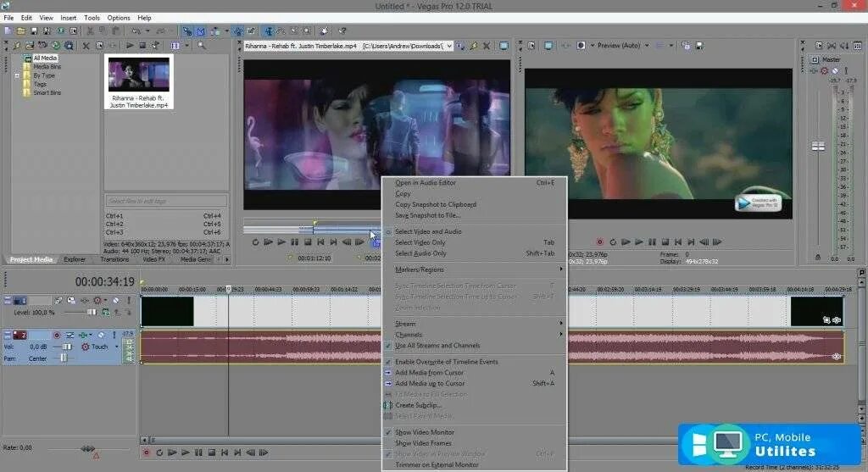This screenshot has width=868, height=472.
Task: Select the Zoom magnifier tool in toolbar
Action: tap(307, 31)
